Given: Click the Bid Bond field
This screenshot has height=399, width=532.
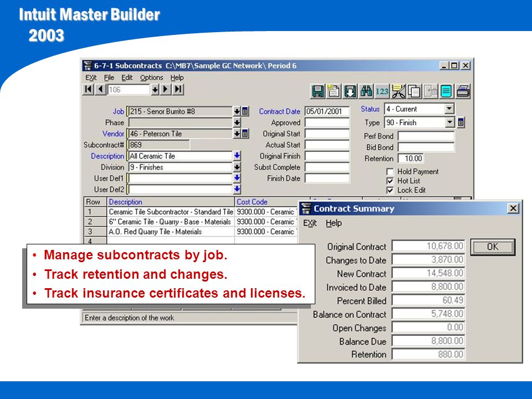Looking at the screenshot, I should pos(426,147).
